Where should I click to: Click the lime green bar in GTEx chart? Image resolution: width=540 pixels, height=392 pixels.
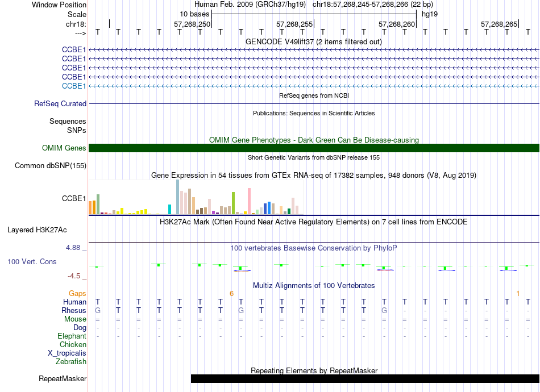(234, 203)
